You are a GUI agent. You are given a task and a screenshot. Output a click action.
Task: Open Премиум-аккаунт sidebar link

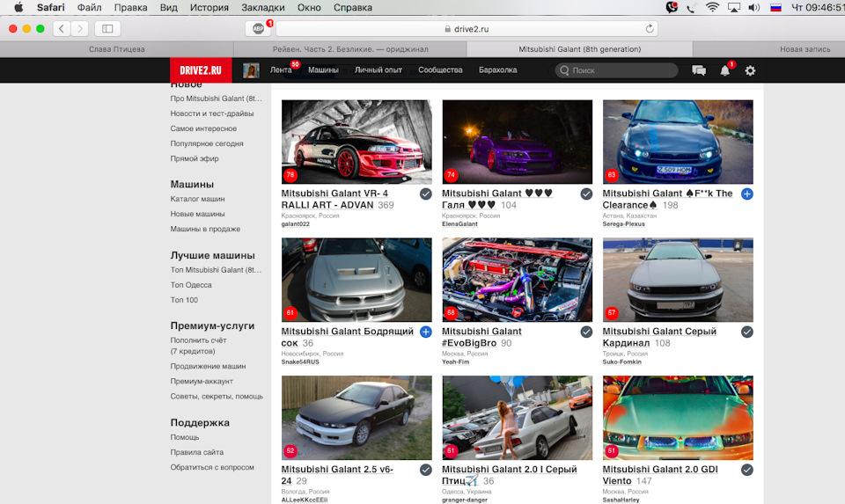tap(202, 381)
